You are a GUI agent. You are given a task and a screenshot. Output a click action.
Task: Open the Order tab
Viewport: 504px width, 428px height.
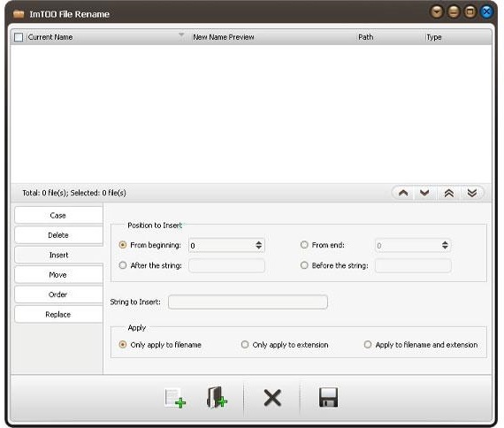[x=58, y=294]
